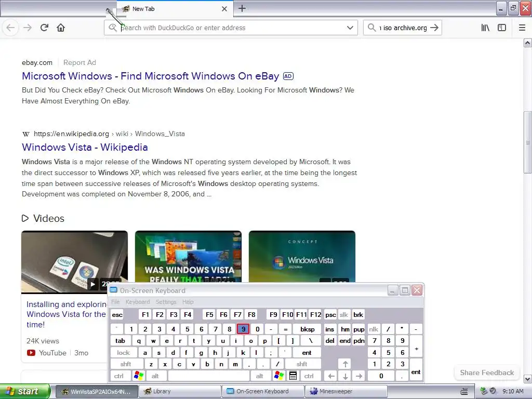Toggle the left shft key
The height and width of the screenshot is (399, 532).
click(126, 364)
